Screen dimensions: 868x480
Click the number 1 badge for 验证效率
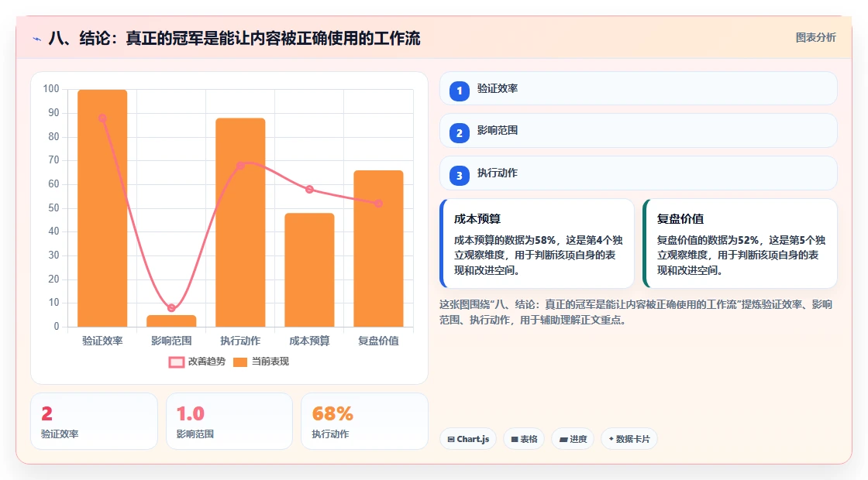click(x=459, y=91)
